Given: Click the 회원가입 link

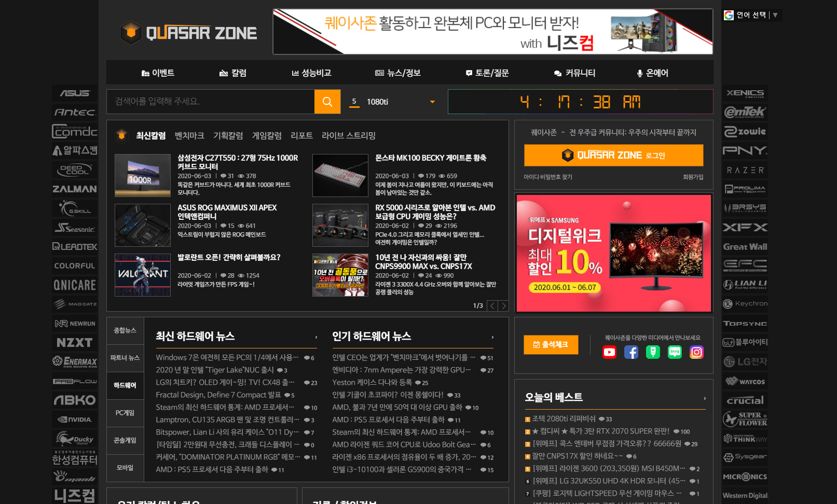Looking at the screenshot, I should 693,177.
